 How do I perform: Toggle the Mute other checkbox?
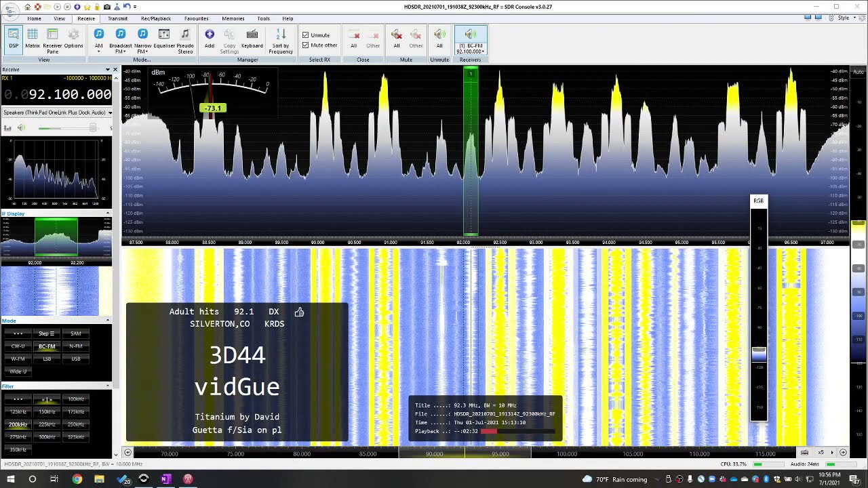click(x=305, y=45)
